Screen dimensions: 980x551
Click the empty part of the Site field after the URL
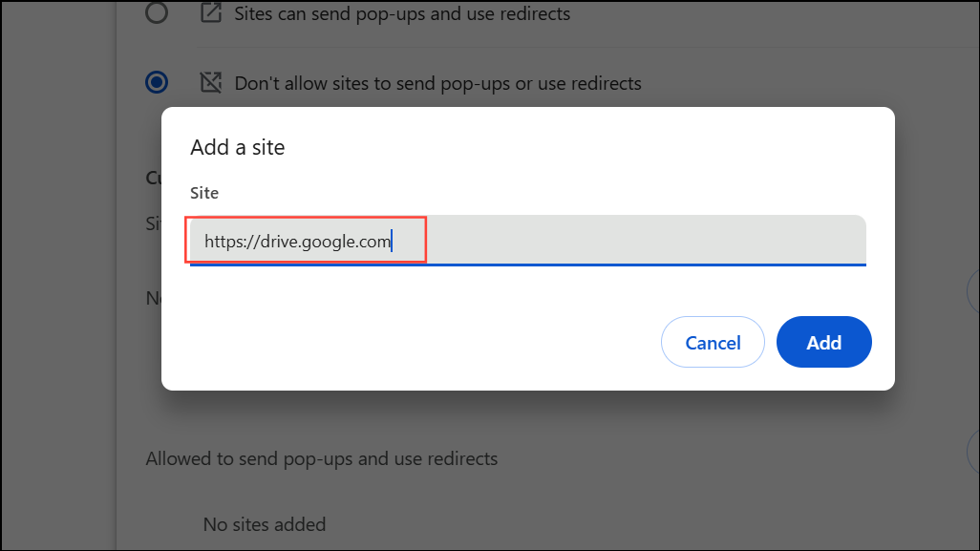(646, 241)
